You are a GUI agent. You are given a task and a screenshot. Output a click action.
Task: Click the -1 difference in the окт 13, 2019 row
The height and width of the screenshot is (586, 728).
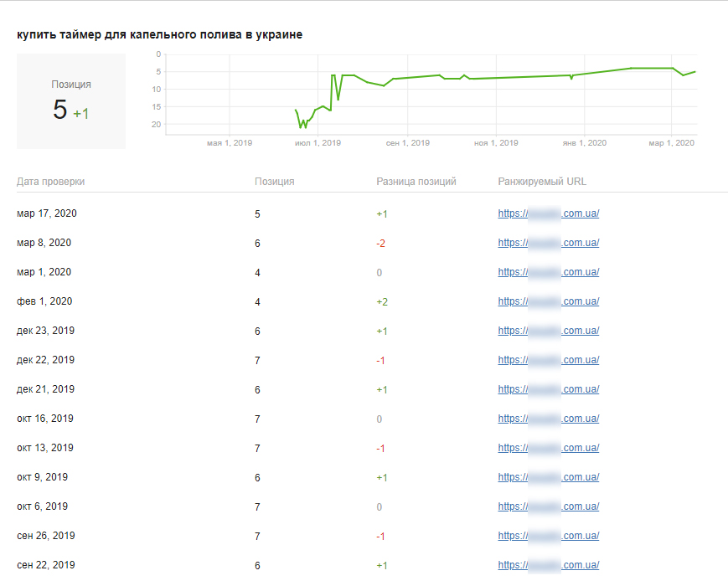coord(380,448)
